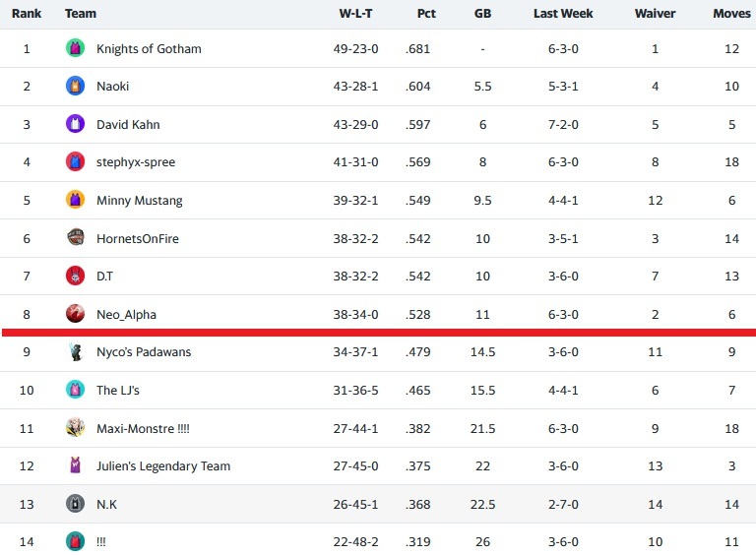The height and width of the screenshot is (555, 756).
Task: Click the stephyx-spree team logo icon
Action: point(75,162)
